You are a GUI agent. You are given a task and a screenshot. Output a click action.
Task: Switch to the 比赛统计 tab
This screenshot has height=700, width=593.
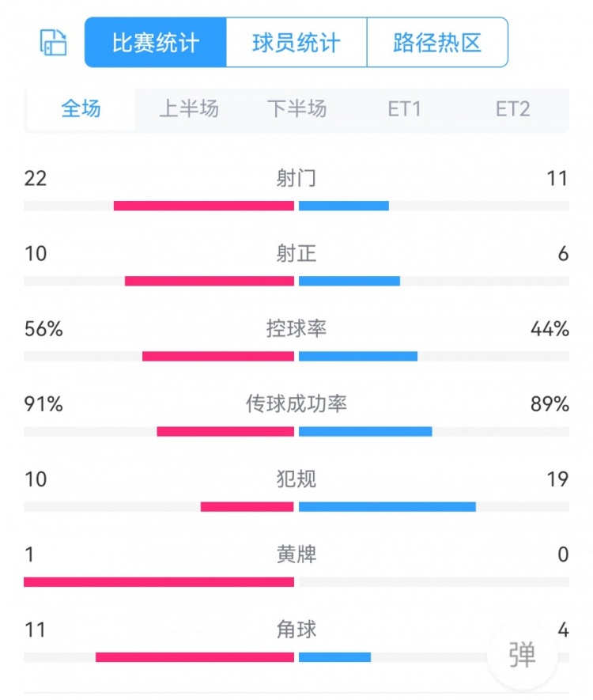(156, 42)
